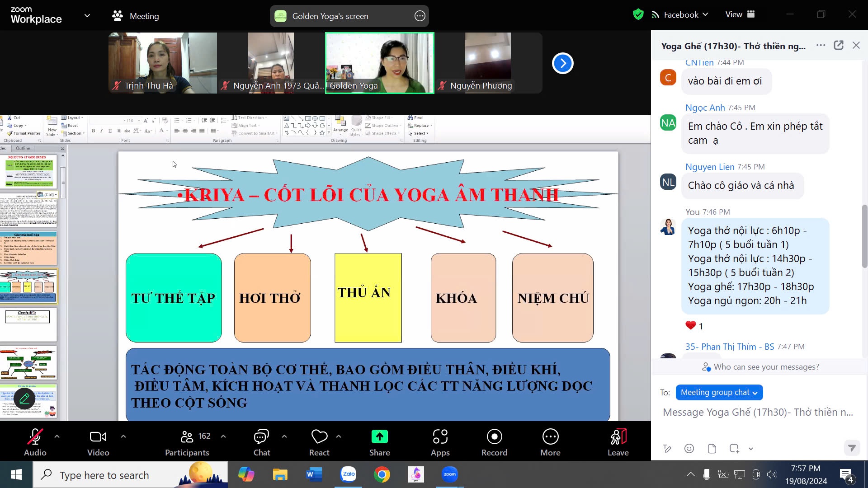Open Zalo from the taskbar

(349, 474)
